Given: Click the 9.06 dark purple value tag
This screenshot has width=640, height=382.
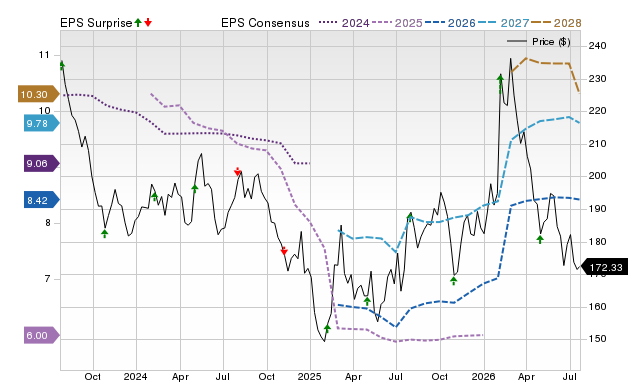Looking at the screenshot, I should pyautogui.click(x=41, y=164).
